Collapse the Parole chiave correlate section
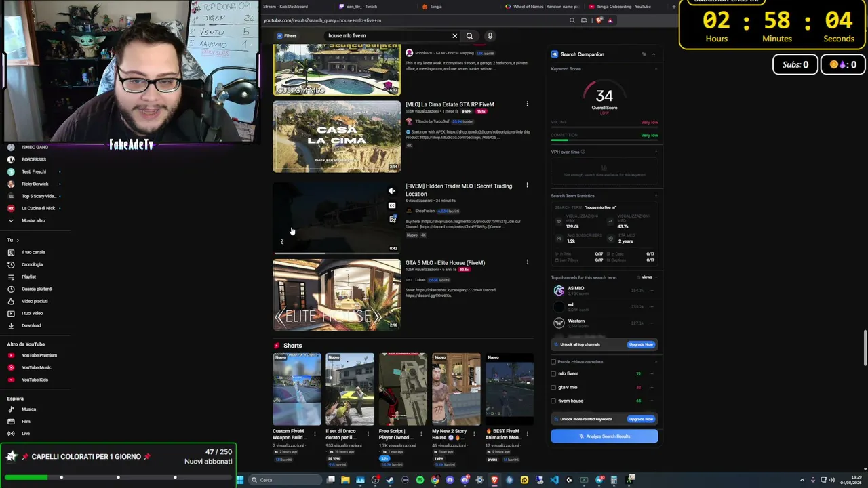 [x=656, y=362]
